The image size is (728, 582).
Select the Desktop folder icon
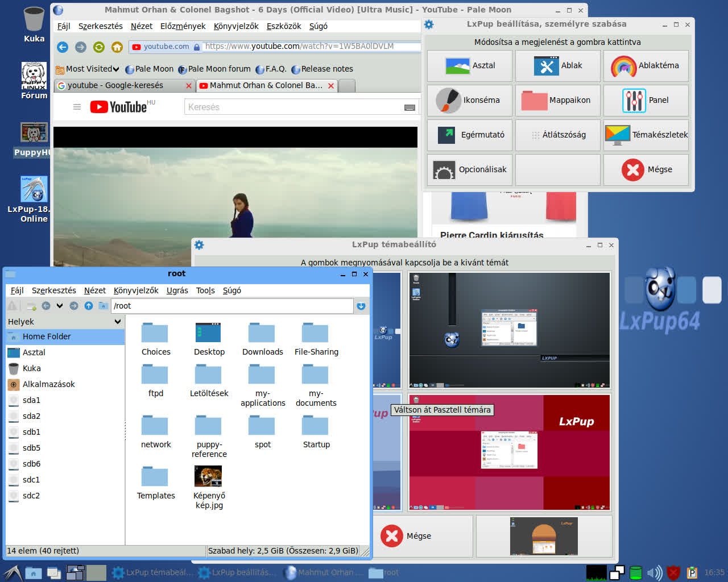[x=209, y=333]
